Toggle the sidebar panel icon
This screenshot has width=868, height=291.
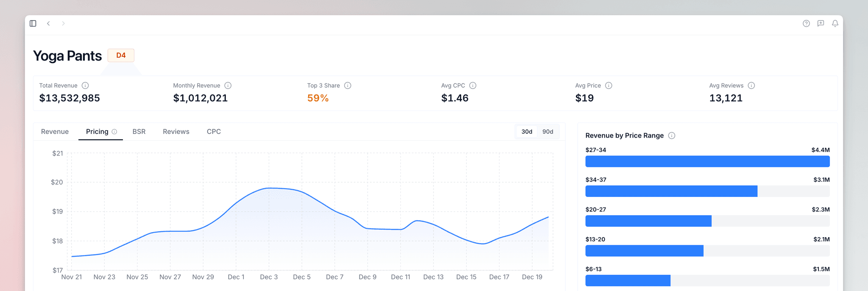pyautogui.click(x=33, y=23)
